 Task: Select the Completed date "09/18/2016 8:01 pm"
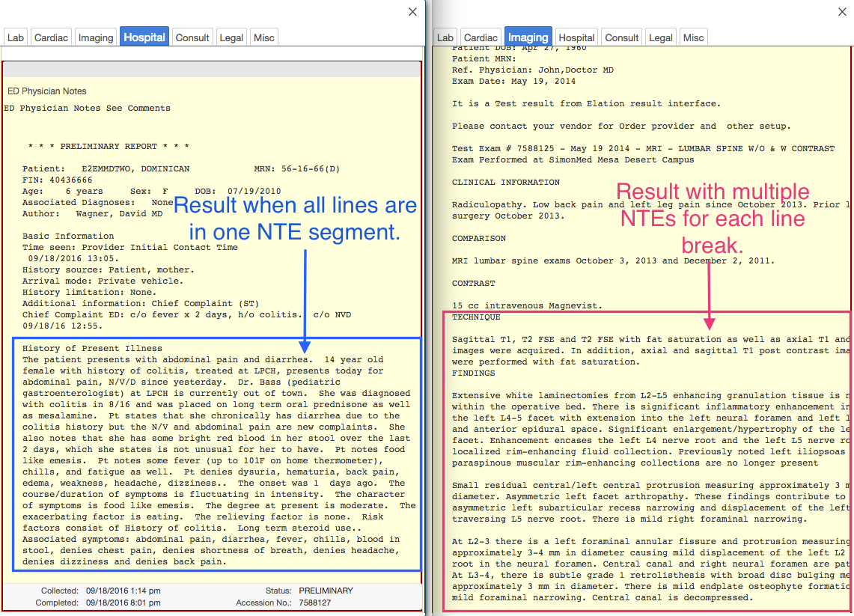[123, 603]
